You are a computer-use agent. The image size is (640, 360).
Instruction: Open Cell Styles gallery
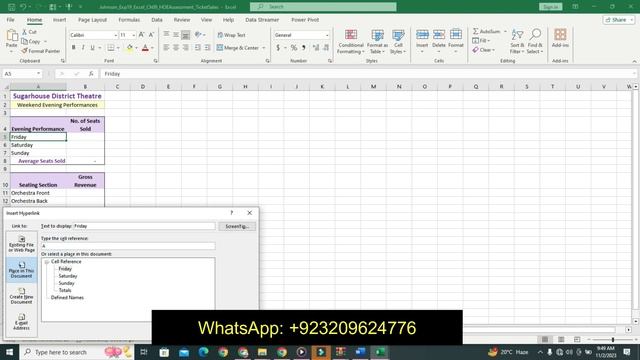tap(398, 41)
